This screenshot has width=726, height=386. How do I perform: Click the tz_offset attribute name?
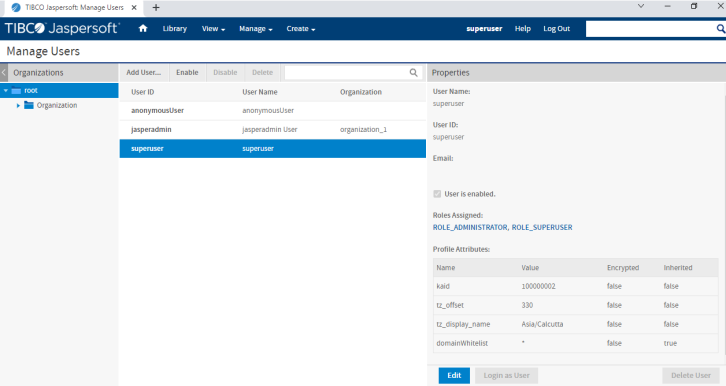pyautogui.click(x=450, y=305)
